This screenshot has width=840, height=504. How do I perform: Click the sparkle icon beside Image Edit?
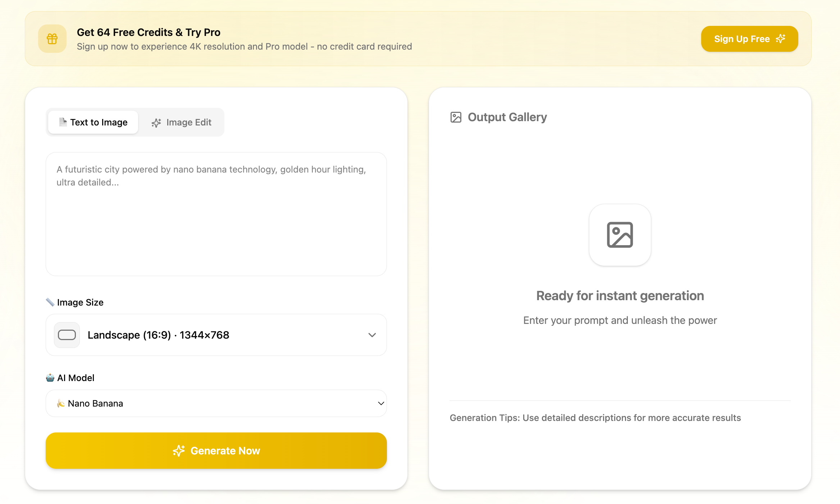156,123
